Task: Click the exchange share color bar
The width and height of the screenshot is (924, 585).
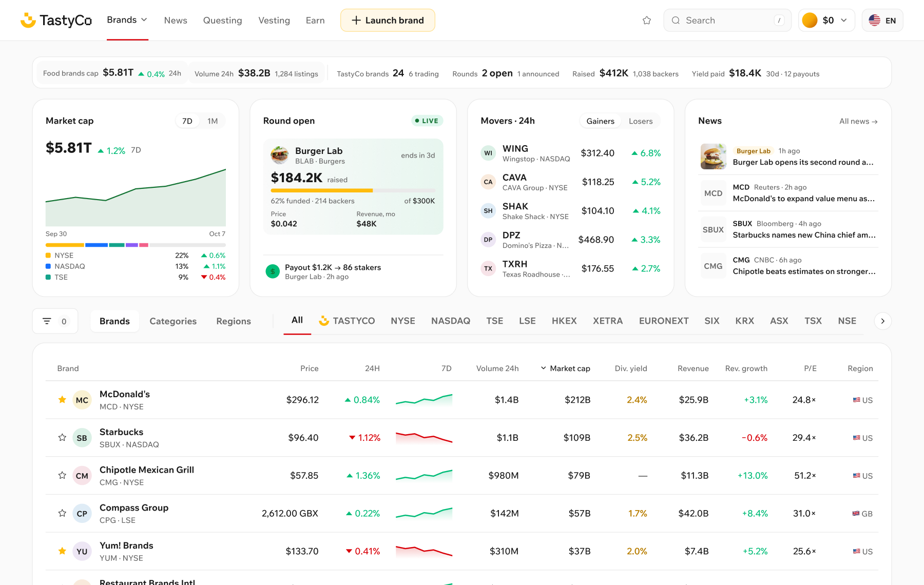Action: (136, 245)
